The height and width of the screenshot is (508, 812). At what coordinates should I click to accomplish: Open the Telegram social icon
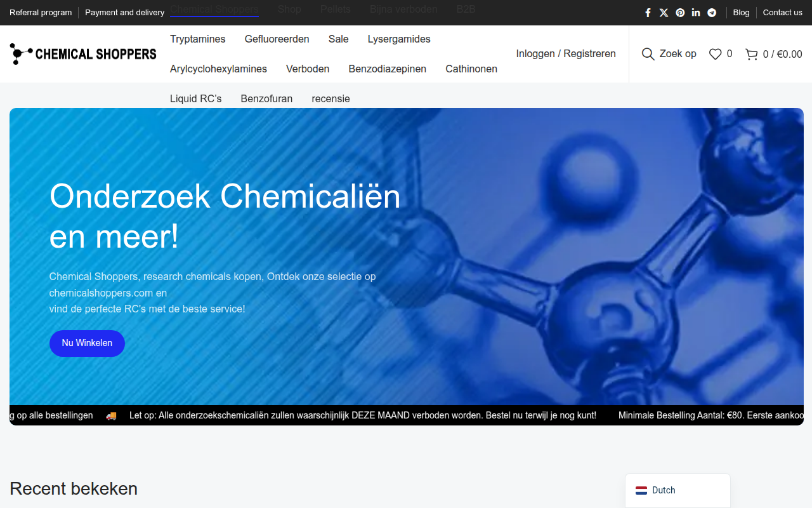712,13
